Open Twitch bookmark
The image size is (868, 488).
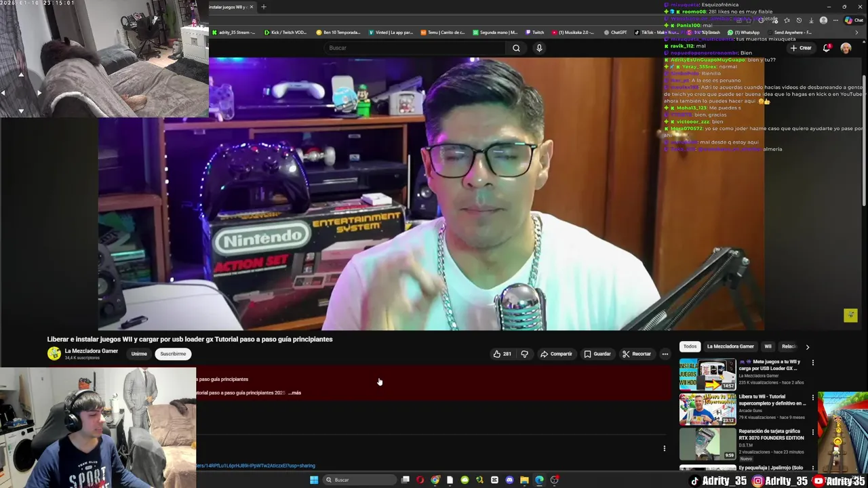click(x=534, y=33)
